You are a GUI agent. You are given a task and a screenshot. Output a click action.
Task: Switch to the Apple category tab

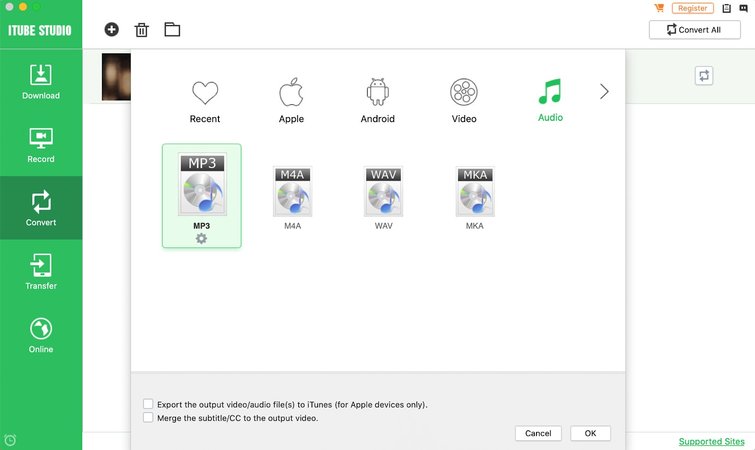click(291, 101)
